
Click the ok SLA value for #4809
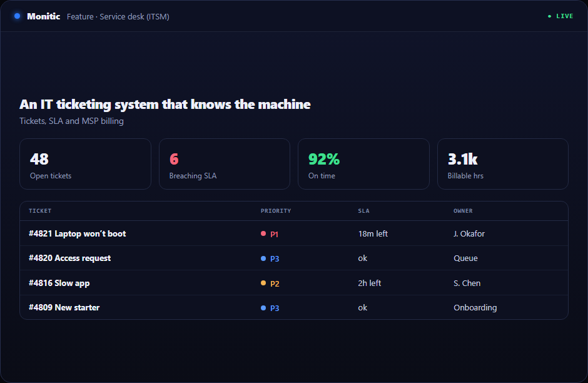(x=363, y=308)
